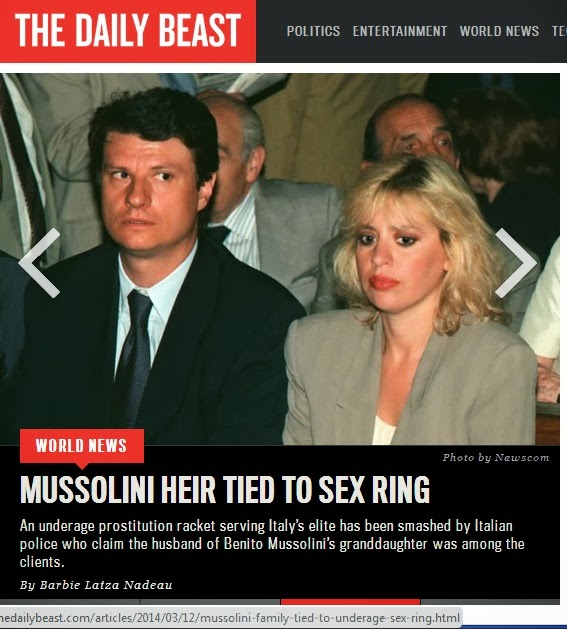Select the active red carousel indicator segment
The width and height of the screenshot is (567, 630).
tap(350, 601)
